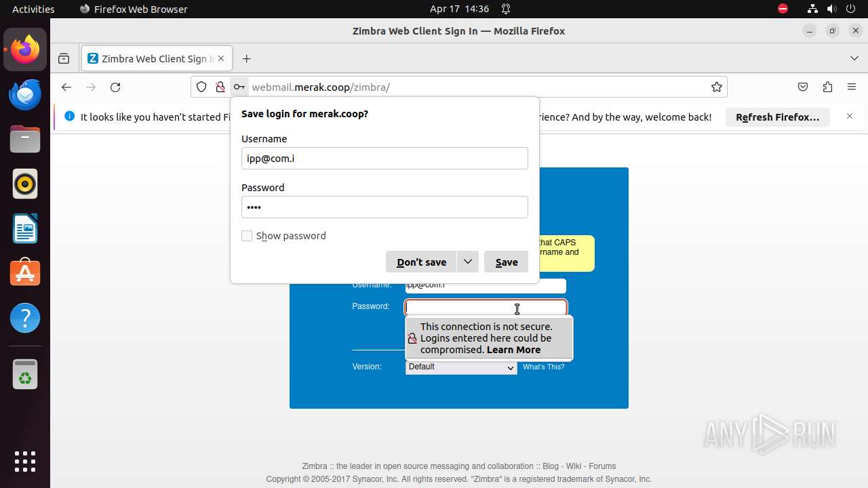Launch LibreOffice Writer from the dock

pos(25,228)
